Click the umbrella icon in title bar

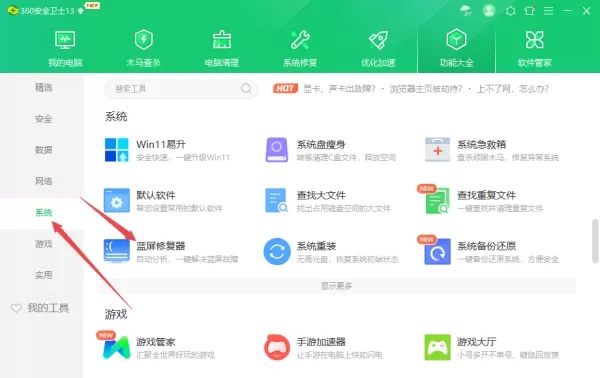coord(466,11)
